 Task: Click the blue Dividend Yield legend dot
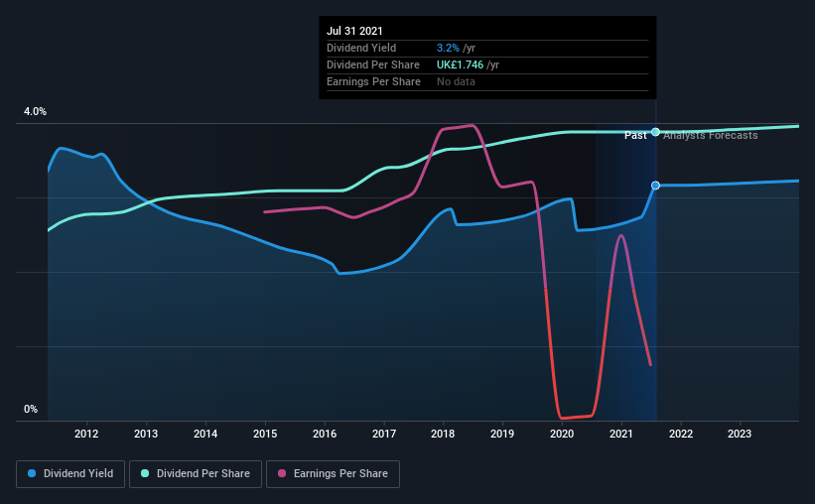point(32,473)
